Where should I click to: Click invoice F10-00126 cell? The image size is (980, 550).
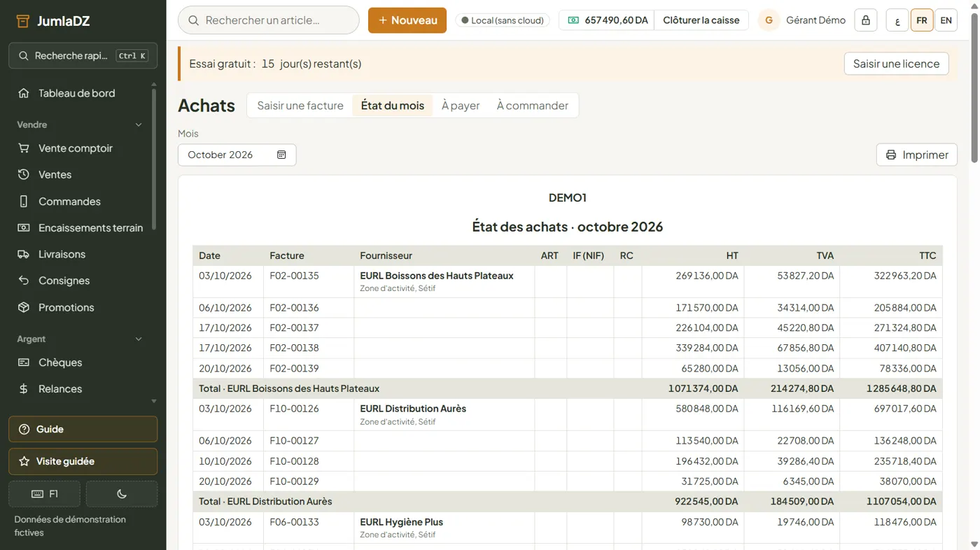tap(309, 415)
